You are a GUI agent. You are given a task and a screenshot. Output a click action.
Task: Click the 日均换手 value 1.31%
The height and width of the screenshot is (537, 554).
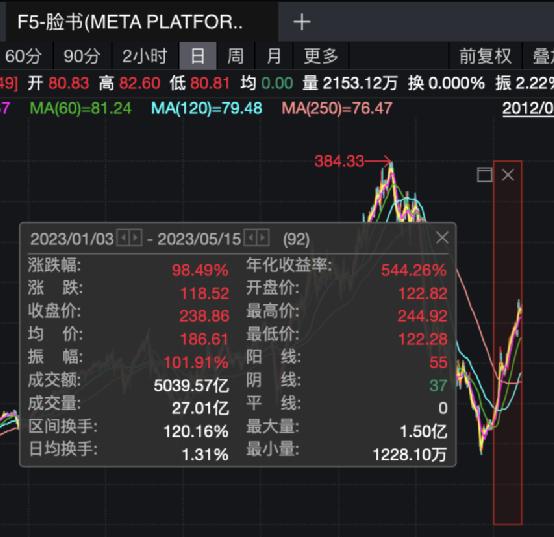coord(205,455)
